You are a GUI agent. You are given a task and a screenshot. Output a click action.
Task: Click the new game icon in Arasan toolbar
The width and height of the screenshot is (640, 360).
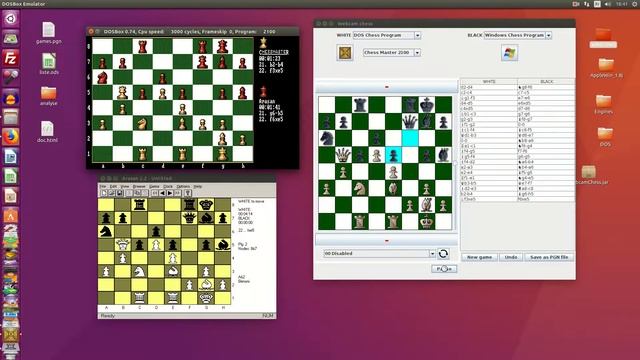[x=104, y=193]
